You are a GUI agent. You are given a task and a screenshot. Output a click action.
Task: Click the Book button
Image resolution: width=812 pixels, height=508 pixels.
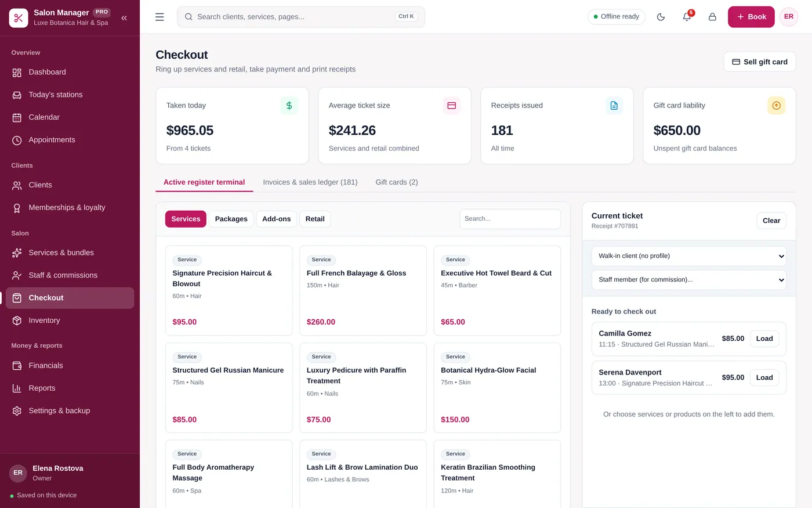(x=751, y=17)
